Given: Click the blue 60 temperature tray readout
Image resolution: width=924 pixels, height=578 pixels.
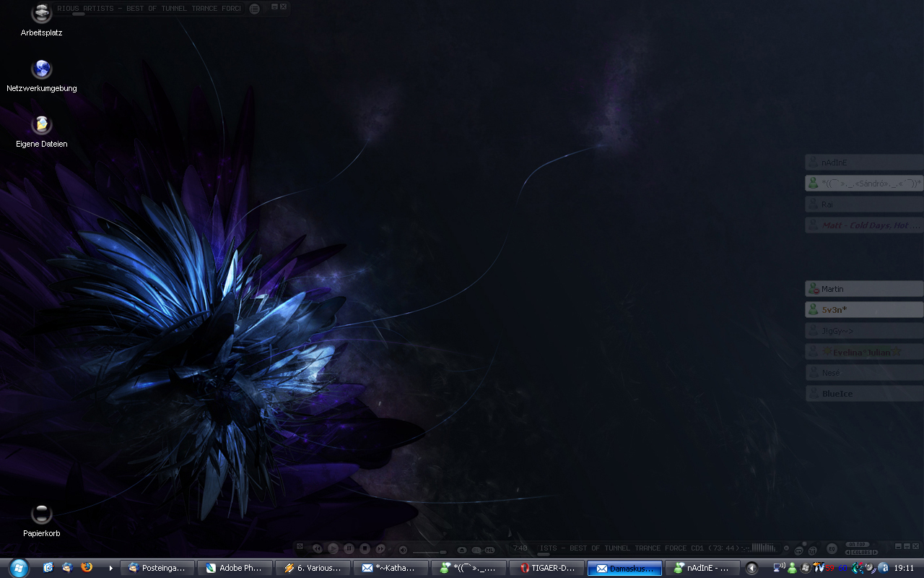Looking at the screenshot, I should (x=842, y=568).
